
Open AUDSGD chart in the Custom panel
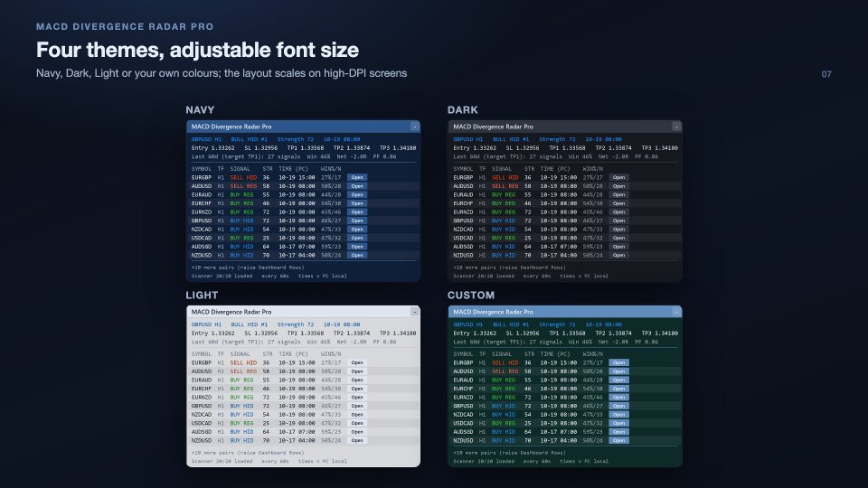[x=618, y=432]
